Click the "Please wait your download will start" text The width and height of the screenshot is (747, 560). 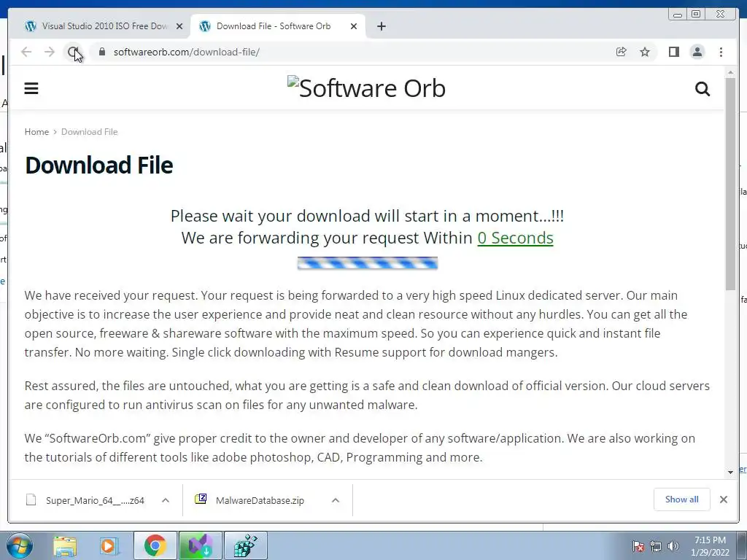tap(368, 216)
